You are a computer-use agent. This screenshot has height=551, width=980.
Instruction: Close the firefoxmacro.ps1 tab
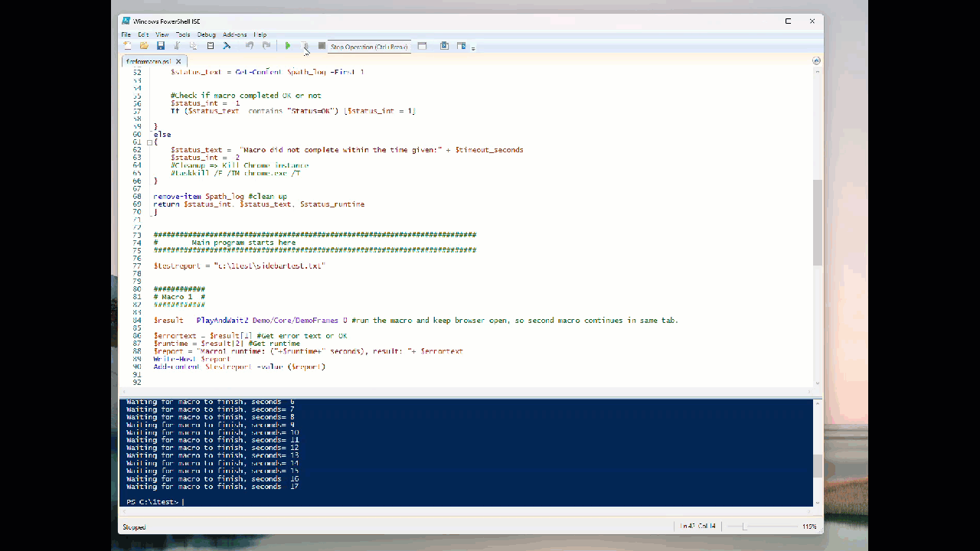[178, 61]
